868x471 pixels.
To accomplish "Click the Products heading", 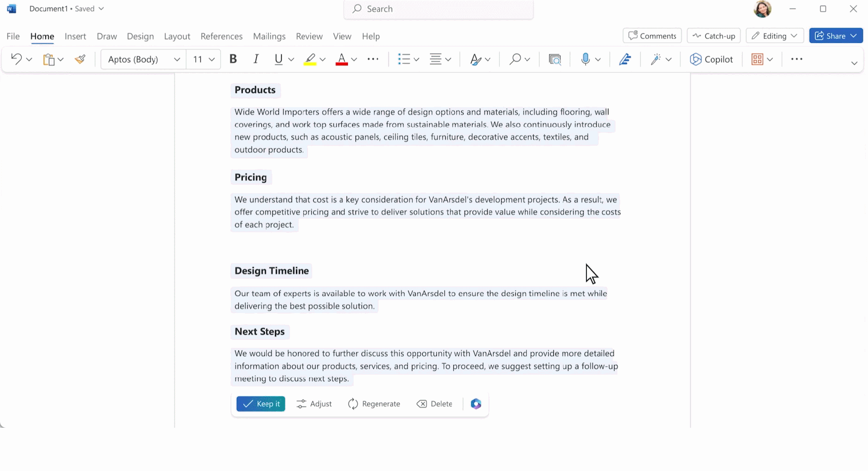I will [255, 90].
